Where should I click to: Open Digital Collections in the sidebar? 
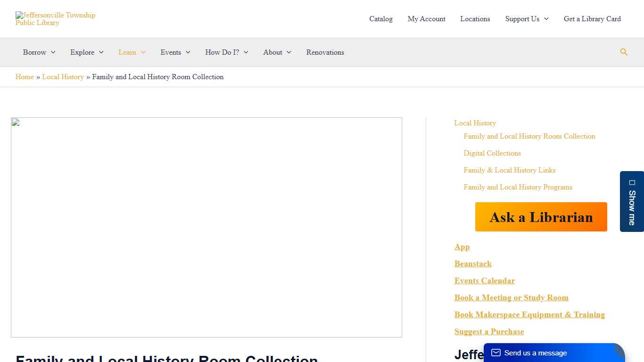(492, 153)
